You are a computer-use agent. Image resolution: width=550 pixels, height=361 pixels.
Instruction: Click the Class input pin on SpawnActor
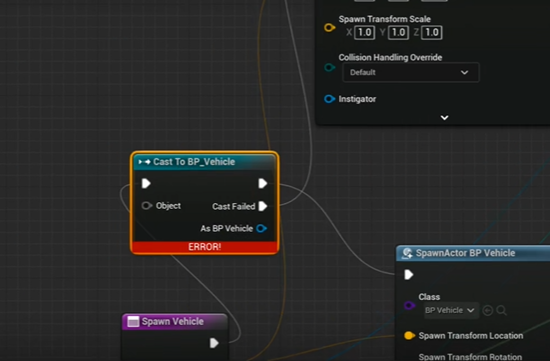pyautogui.click(x=409, y=305)
